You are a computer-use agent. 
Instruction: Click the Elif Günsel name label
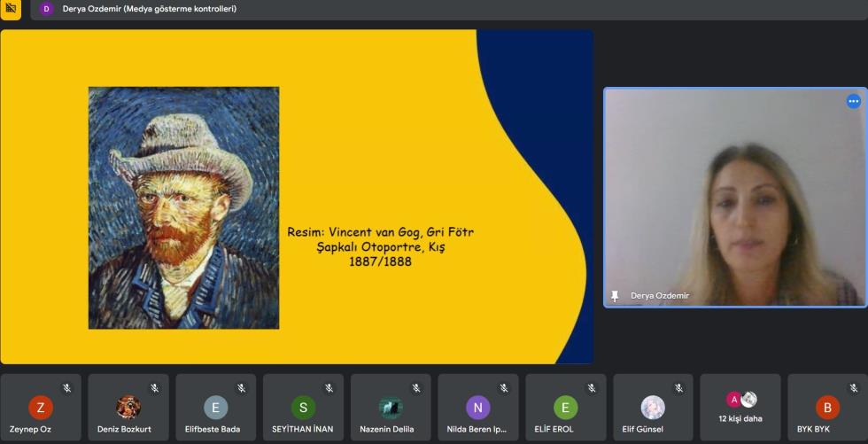click(643, 429)
